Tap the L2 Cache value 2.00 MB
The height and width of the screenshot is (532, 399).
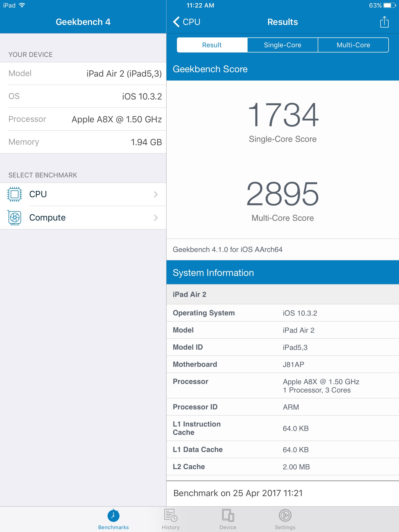click(296, 467)
